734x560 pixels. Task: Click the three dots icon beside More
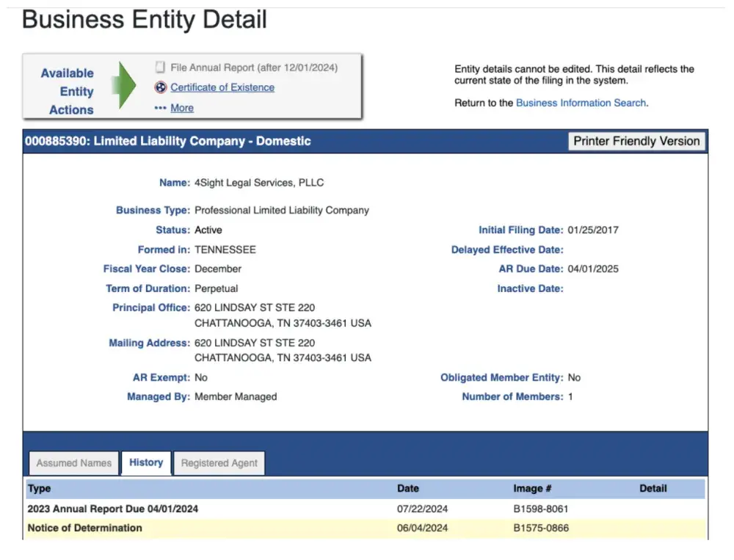160,108
